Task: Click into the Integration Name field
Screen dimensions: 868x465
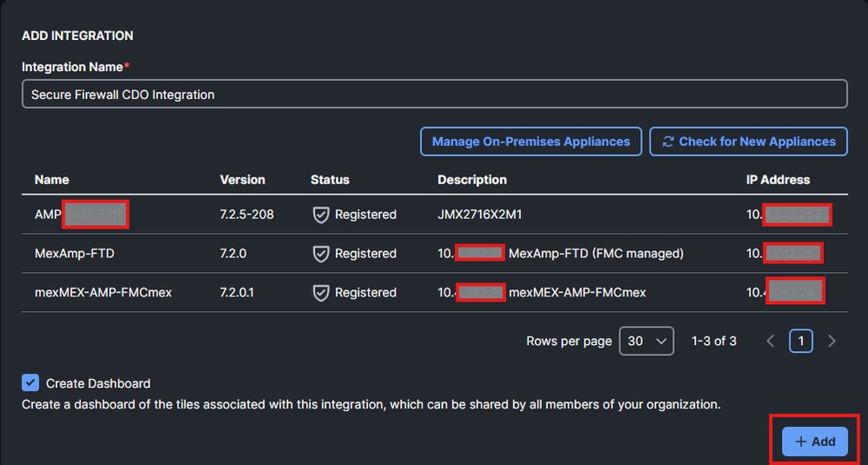Action: click(434, 94)
